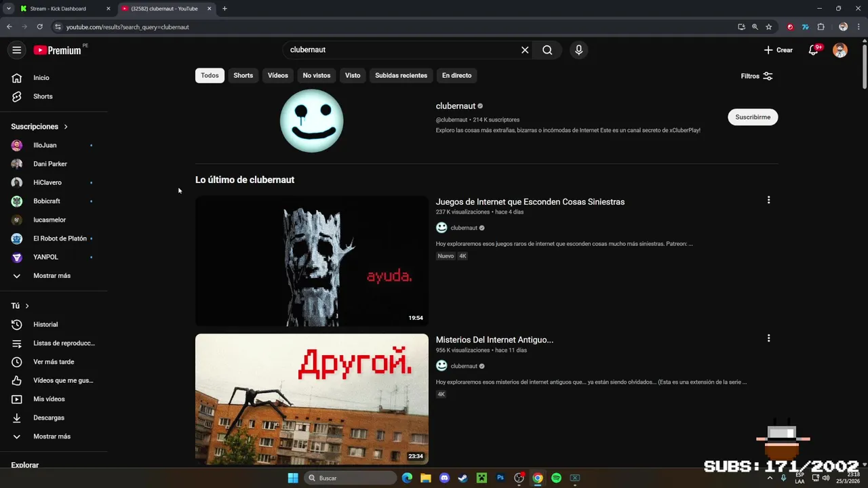Open the account avatar menu
The height and width of the screenshot is (488, 868).
(840, 50)
